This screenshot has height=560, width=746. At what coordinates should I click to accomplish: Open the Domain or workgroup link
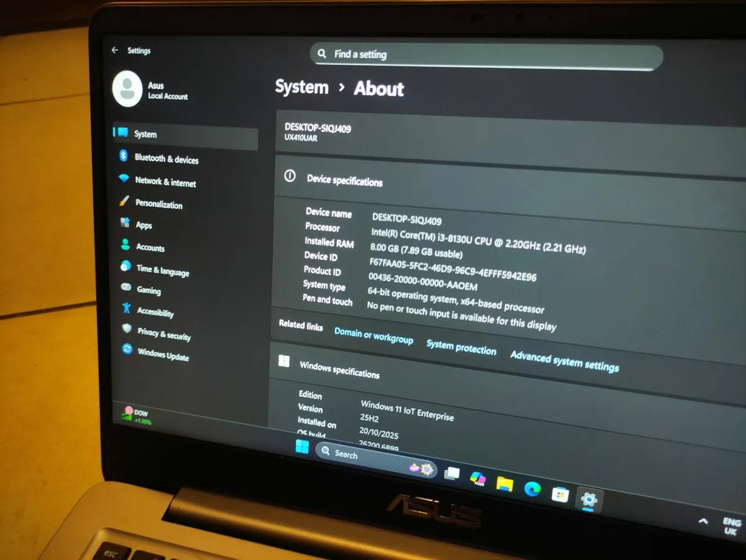(x=374, y=336)
